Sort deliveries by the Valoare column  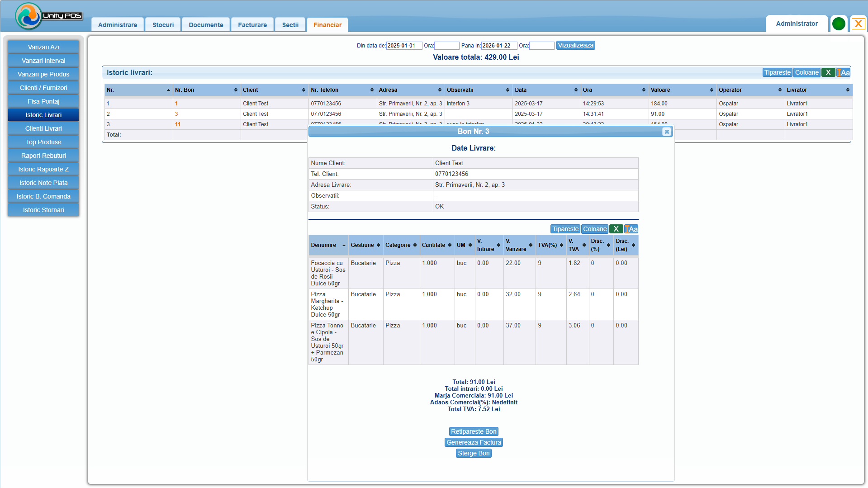point(682,90)
